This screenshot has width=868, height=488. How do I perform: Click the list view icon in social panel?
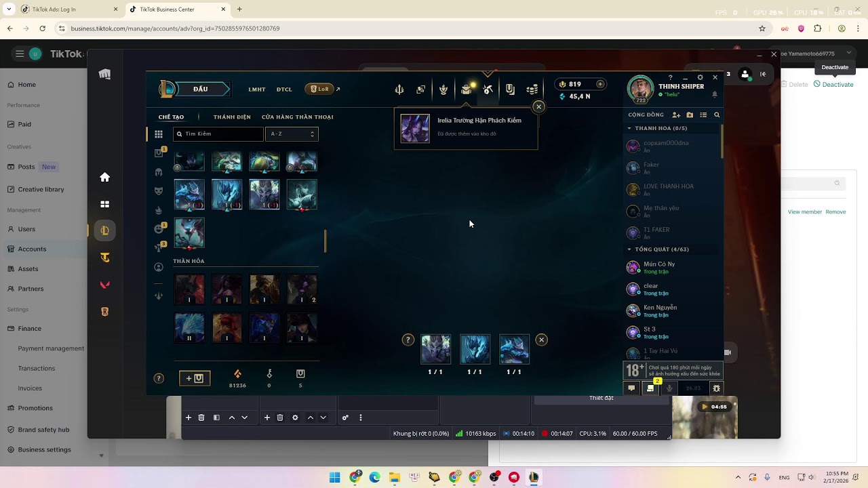point(703,115)
